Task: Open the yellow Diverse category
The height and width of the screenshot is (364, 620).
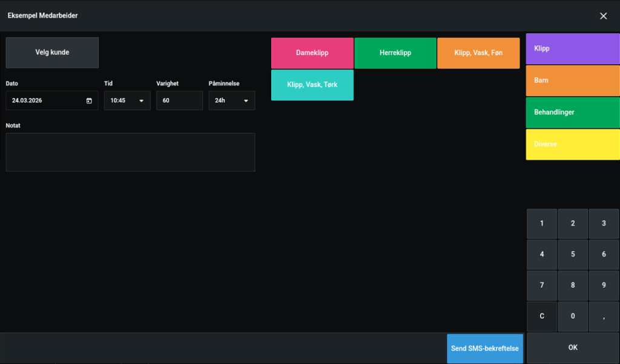Action: coord(573,145)
